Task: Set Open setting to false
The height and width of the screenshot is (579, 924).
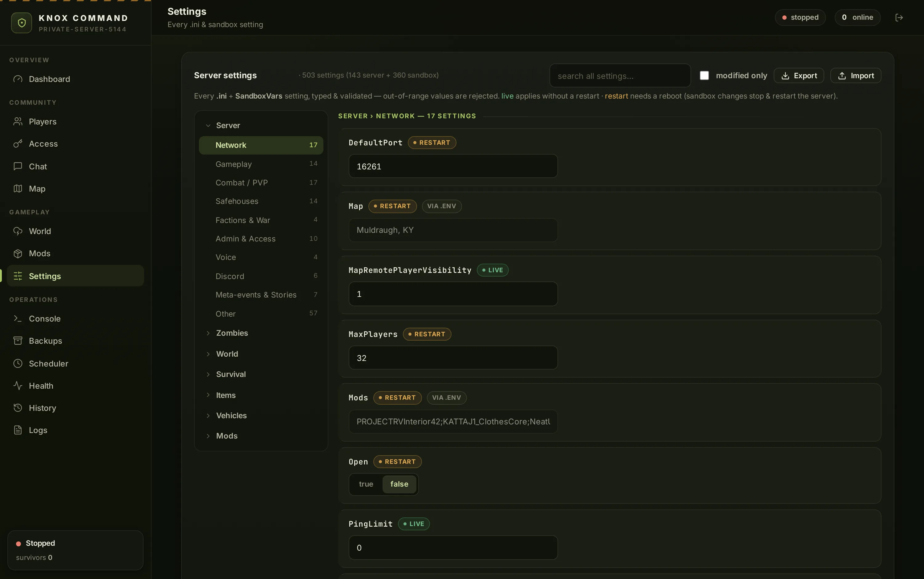Action: click(x=399, y=484)
